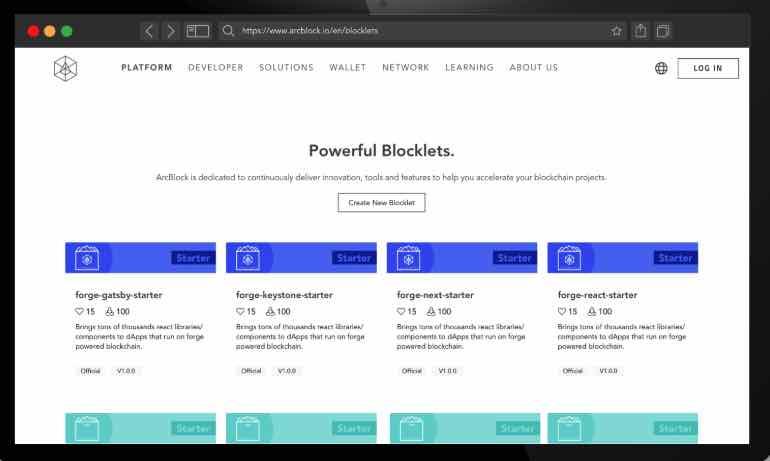Click Starter badge on forge-gatsby-starter card
The width and height of the screenshot is (770, 461).
tap(193, 258)
